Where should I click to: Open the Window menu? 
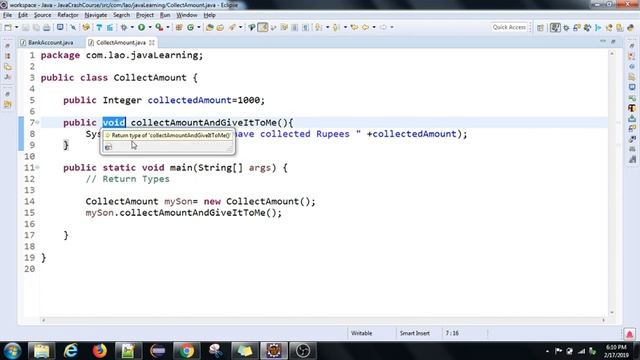(187, 15)
